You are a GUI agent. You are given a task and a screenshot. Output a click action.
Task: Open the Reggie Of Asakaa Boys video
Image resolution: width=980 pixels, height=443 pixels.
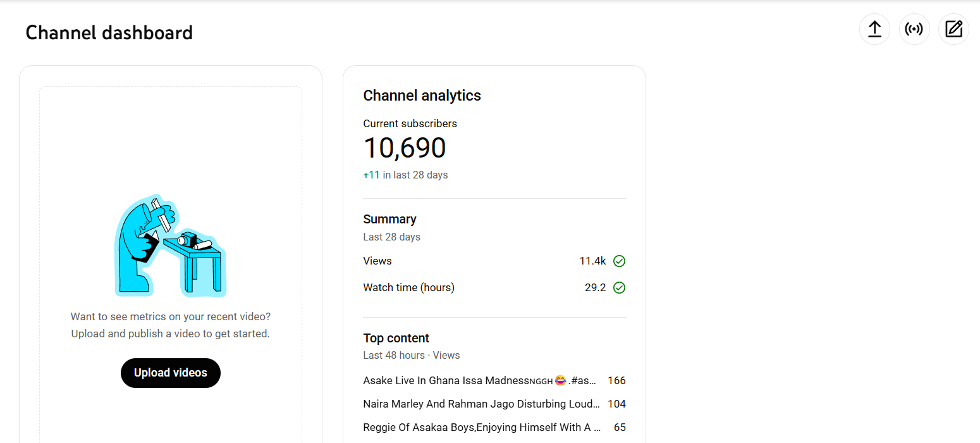pyautogui.click(x=481, y=427)
